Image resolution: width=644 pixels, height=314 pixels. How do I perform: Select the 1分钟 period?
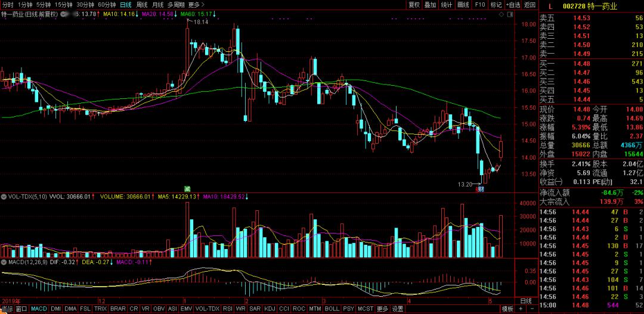[24, 5]
